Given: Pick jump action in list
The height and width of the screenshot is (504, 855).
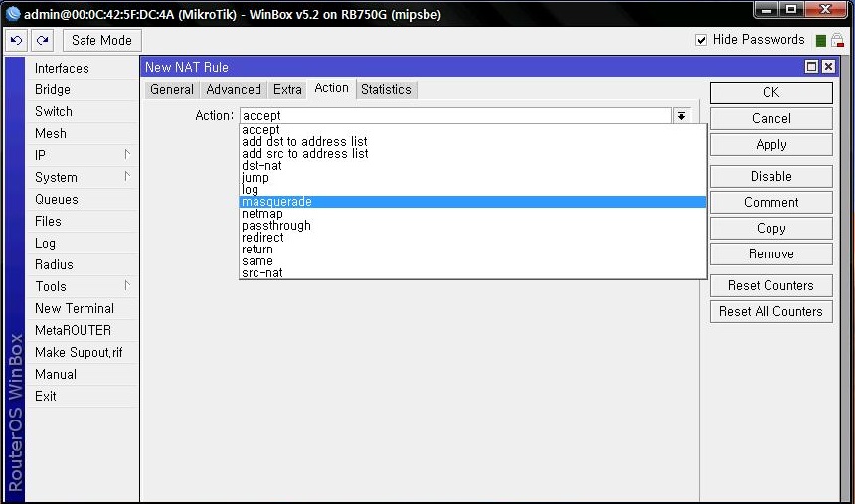Looking at the screenshot, I should pos(473,177).
